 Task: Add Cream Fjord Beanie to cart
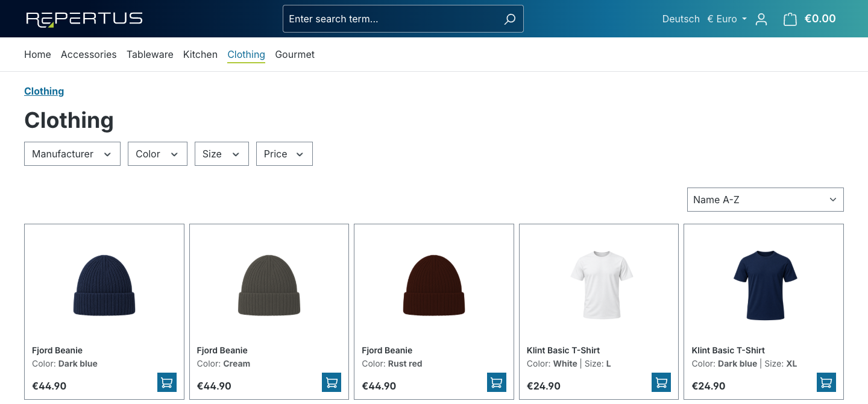[x=332, y=382]
